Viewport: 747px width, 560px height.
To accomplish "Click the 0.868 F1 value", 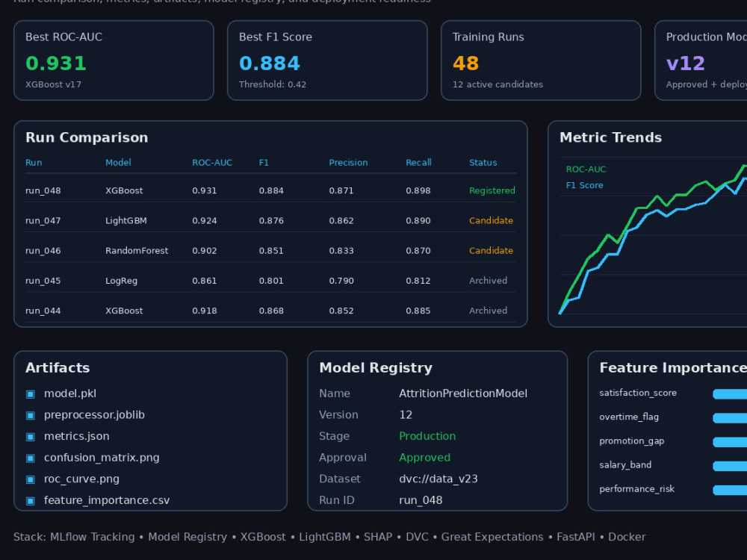I will (271, 311).
